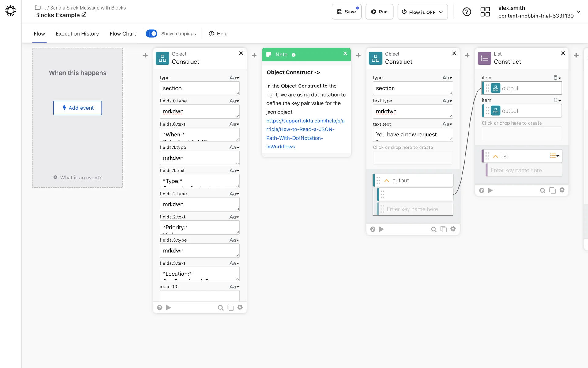
Task: Click the help question icon on first Object Construct
Action: (160, 308)
